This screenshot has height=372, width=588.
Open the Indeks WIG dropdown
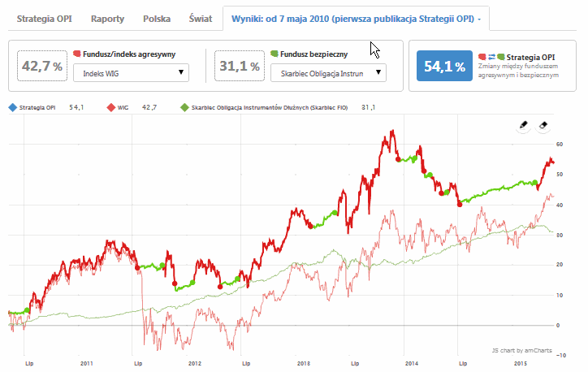pyautogui.click(x=130, y=73)
